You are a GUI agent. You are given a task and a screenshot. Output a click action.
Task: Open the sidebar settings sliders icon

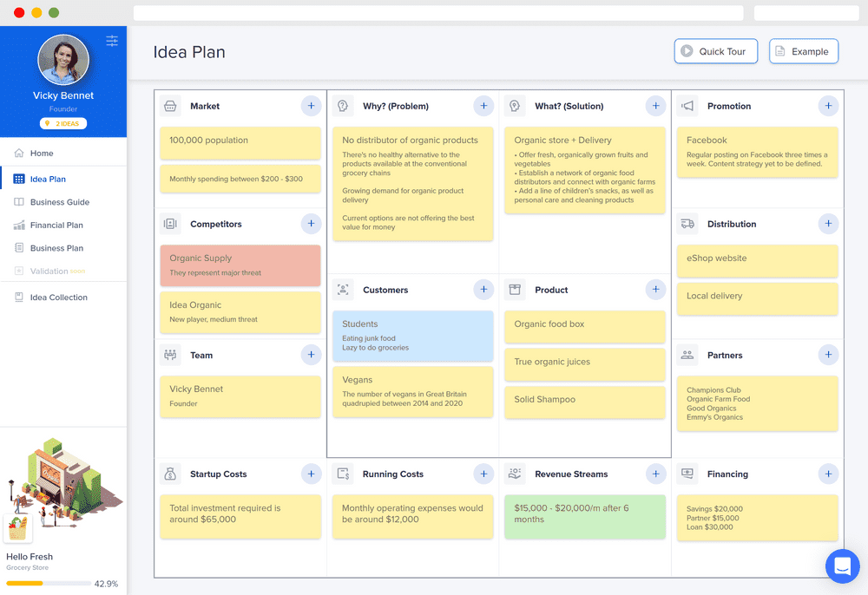coord(112,41)
